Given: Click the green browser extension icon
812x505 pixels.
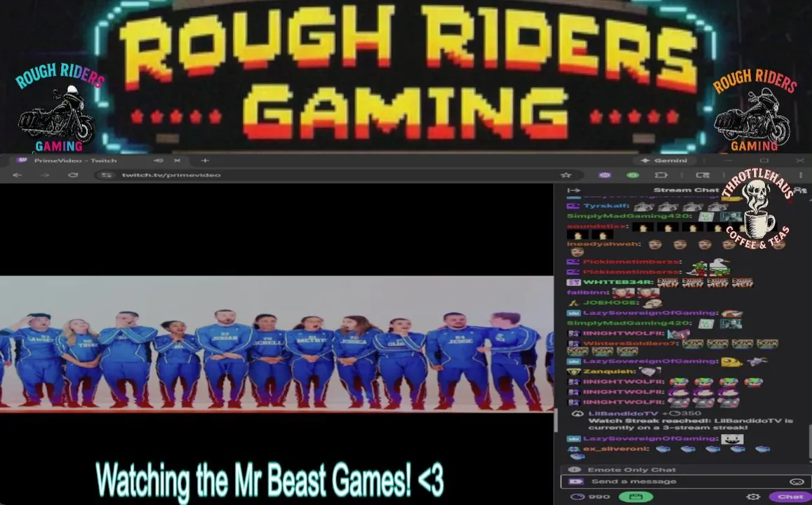Looking at the screenshot, I should point(632,175).
